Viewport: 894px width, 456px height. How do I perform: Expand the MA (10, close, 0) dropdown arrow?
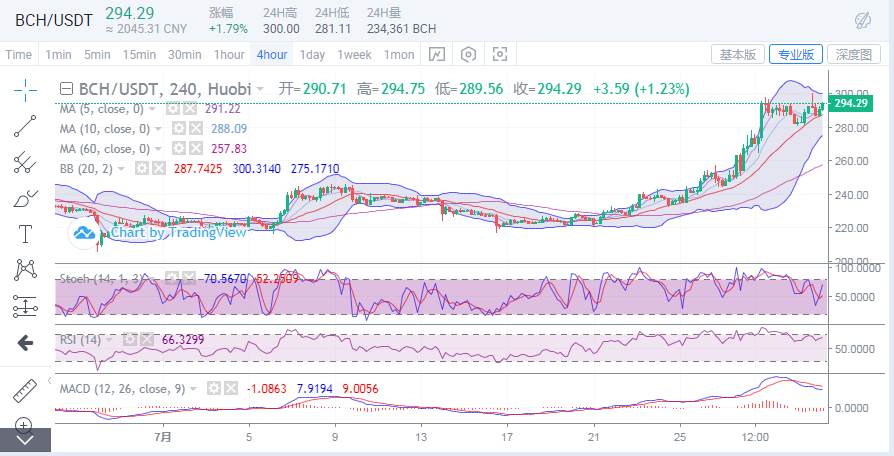159,129
